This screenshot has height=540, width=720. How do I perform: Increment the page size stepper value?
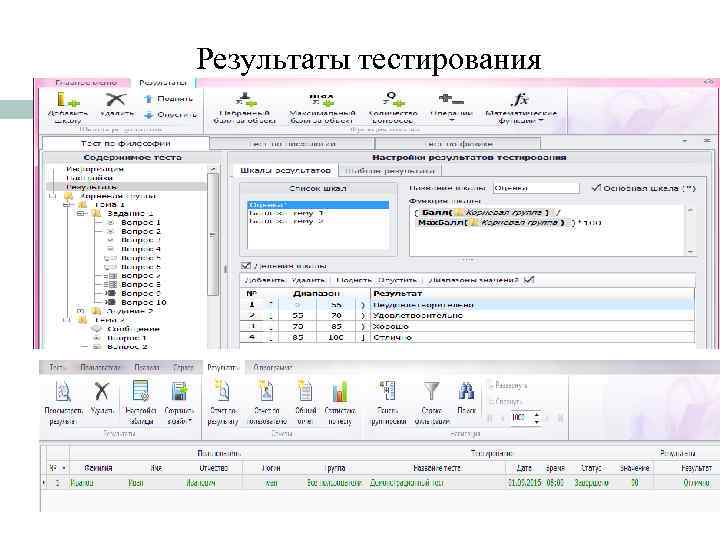536,415
